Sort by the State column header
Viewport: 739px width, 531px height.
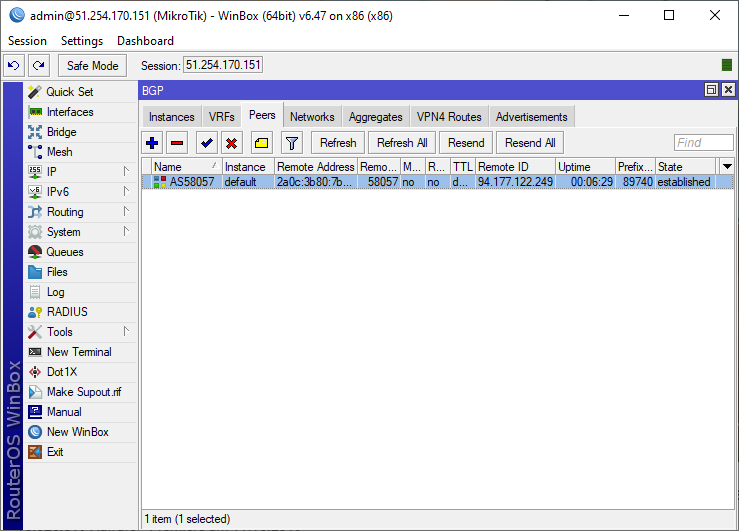pos(685,167)
